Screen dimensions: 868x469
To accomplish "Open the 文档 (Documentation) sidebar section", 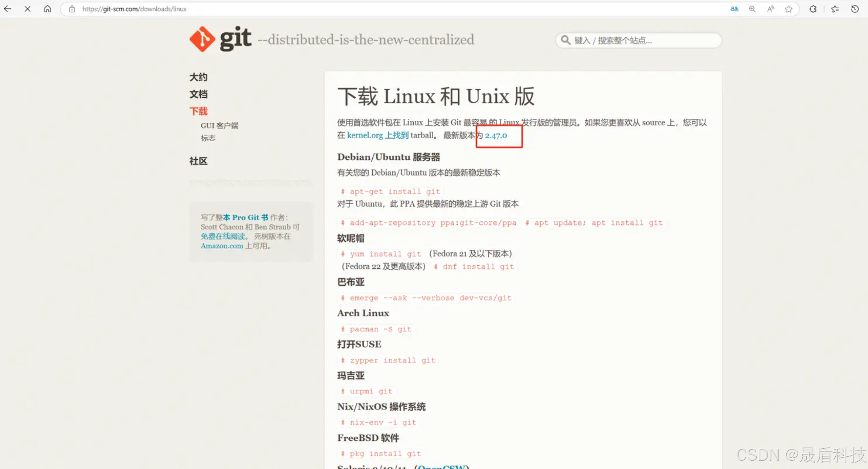I will (x=198, y=94).
